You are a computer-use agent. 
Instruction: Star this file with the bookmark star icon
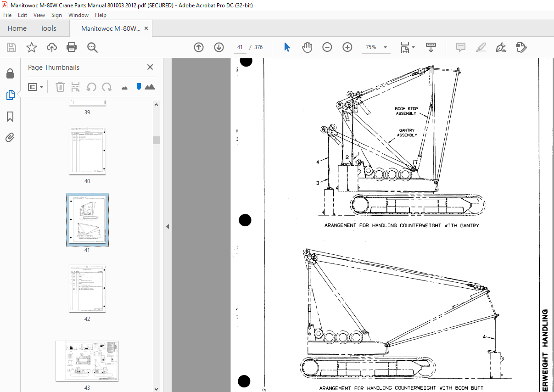click(31, 47)
